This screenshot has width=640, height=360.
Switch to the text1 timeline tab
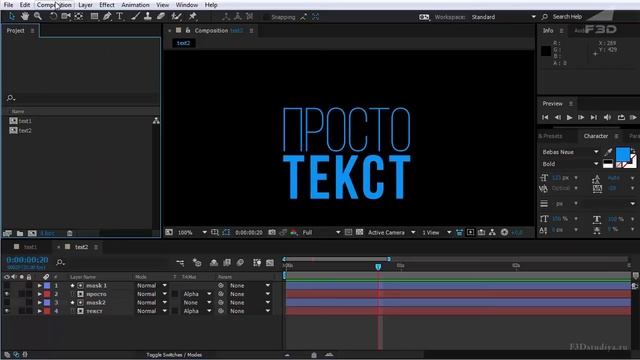[30, 247]
